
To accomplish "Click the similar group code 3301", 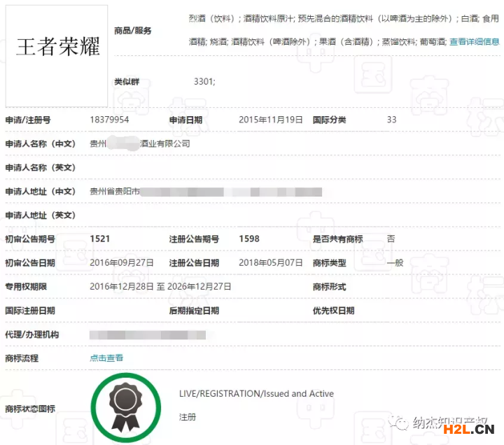I will [204, 82].
